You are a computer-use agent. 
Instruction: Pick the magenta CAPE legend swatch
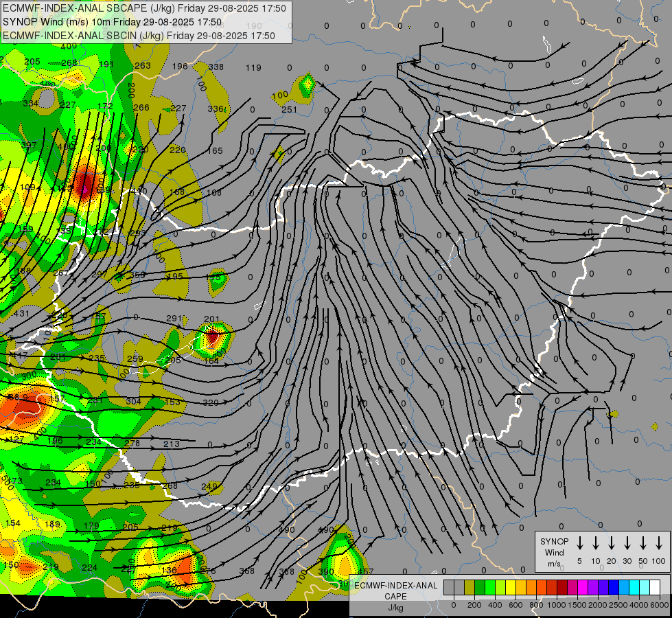(x=583, y=587)
